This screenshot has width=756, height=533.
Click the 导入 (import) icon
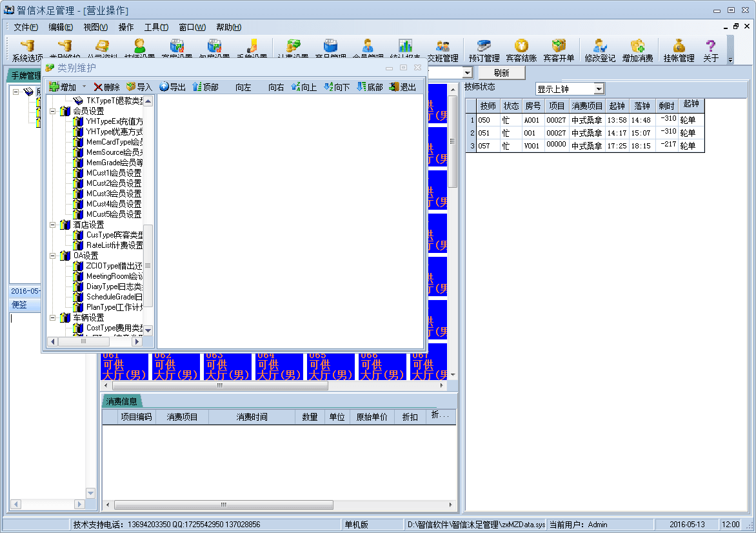[132, 87]
